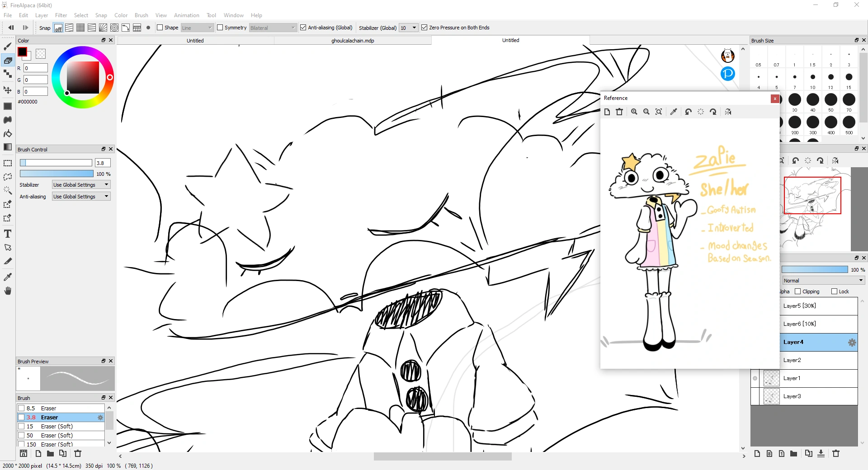Select the Fill/Bucket tool
The width and height of the screenshot is (868, 470).
(8, 134)
